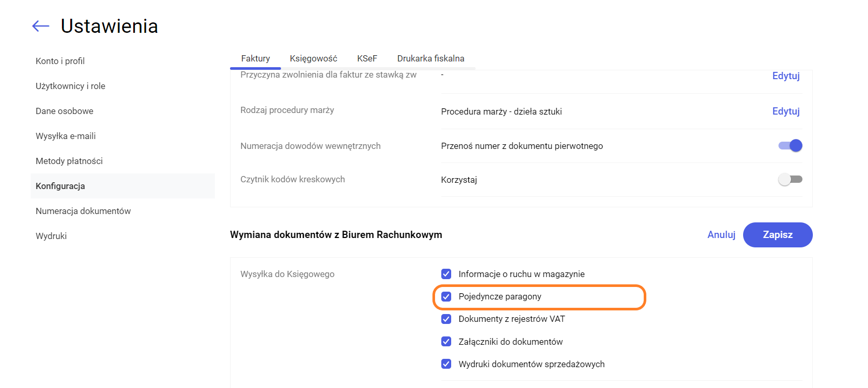Image resolution: width=868 pixels, height=388 pixels.
Task: Open the KSeF tab
Action: (x=367, y=58)
